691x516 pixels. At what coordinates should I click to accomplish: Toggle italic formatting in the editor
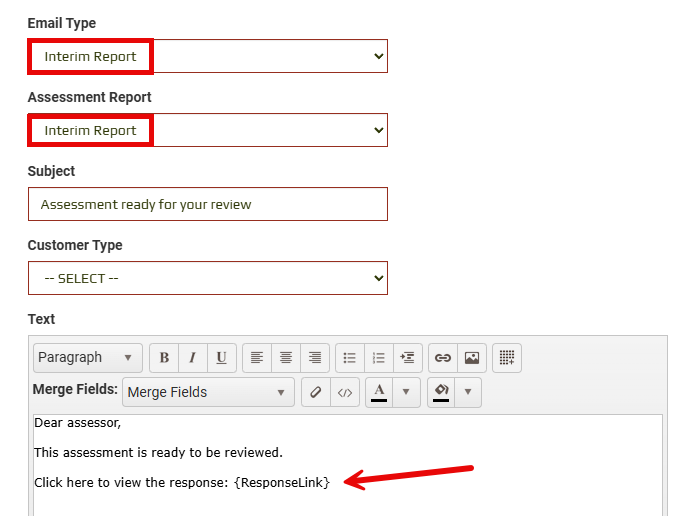tap(192, 358)
